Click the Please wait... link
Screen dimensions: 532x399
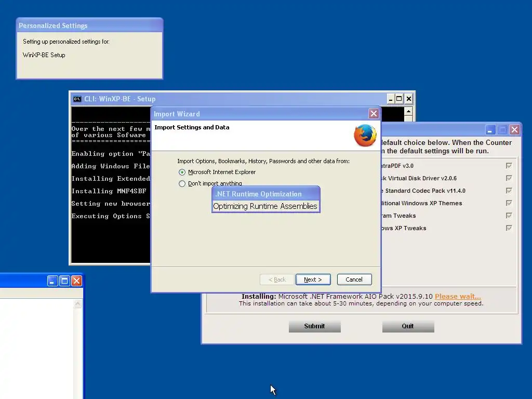point(458,296)
